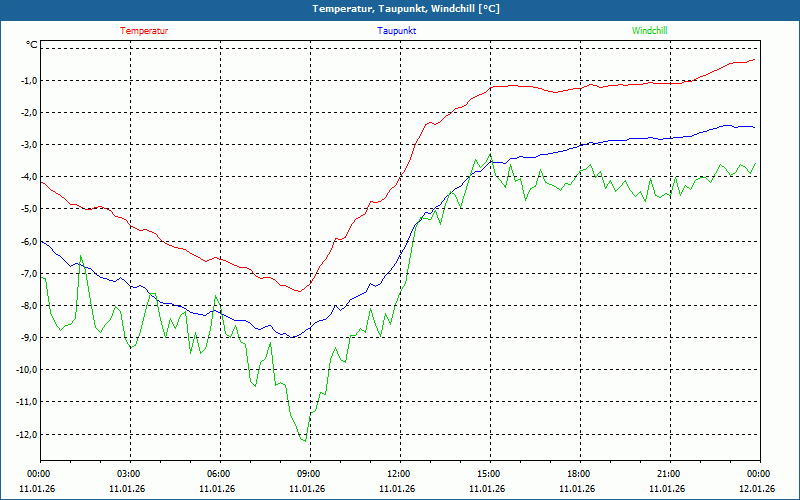Click the '-5,0' y-axis value
The width and height of the screenshot is (800, 500).
tap(29, 209)
